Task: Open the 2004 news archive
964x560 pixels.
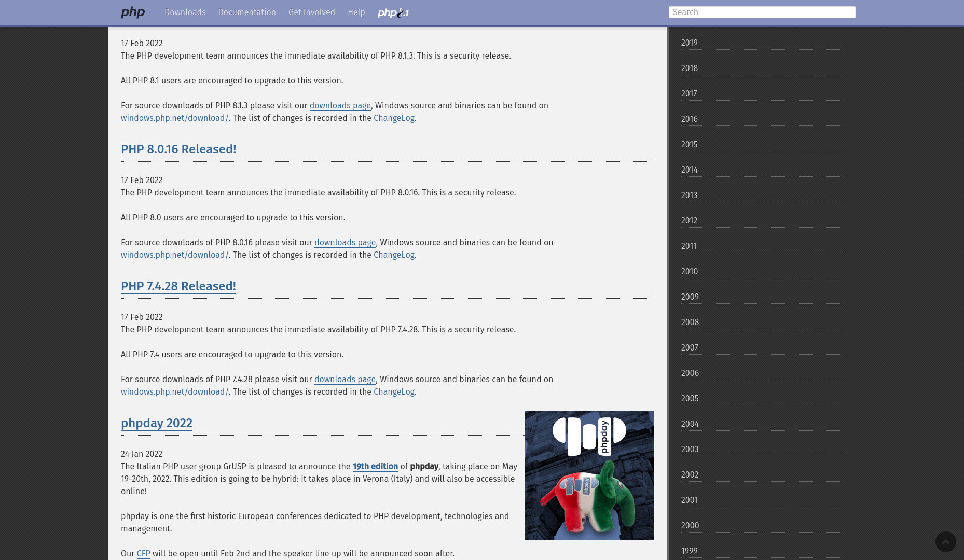Action: pyautogui.click(x=762, y=424)
